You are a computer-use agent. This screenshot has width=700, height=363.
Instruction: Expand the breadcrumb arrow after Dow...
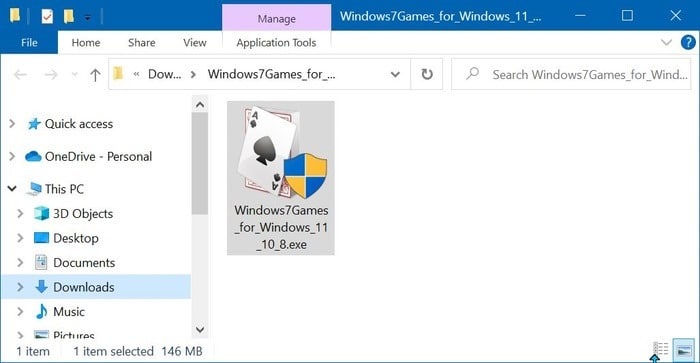193,74
